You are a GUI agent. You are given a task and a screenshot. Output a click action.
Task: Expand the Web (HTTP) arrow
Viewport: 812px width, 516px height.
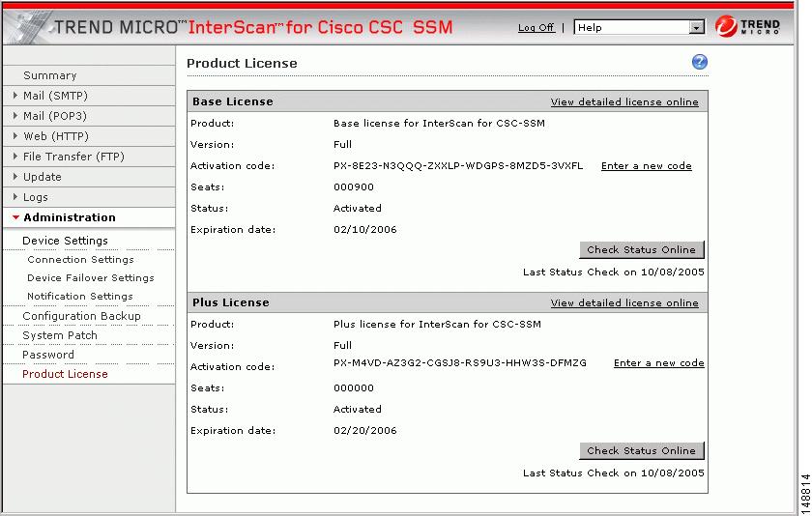(x=15, y=135)
